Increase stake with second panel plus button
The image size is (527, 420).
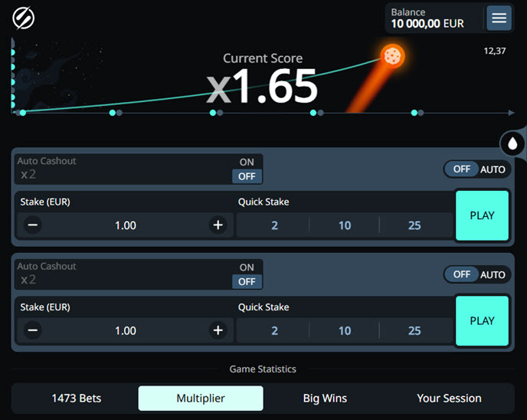[218, 330]
